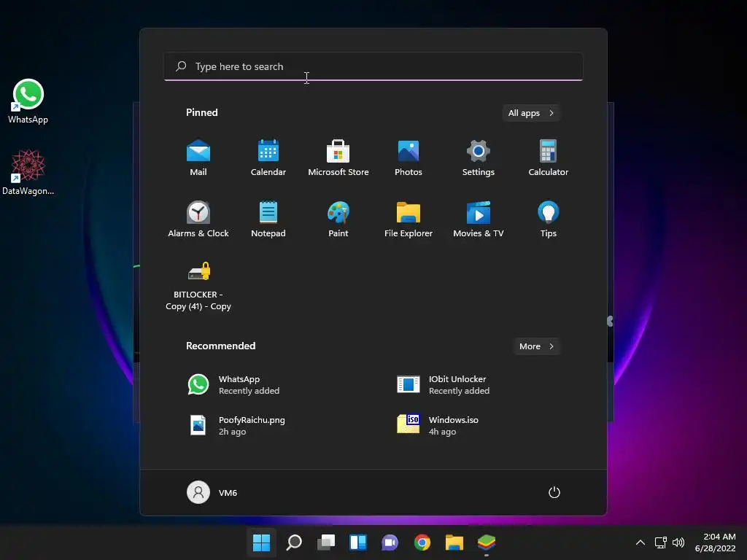747x560 pixels.
Task: Launch Movies & TV app
Action: (x=479, y=219)
